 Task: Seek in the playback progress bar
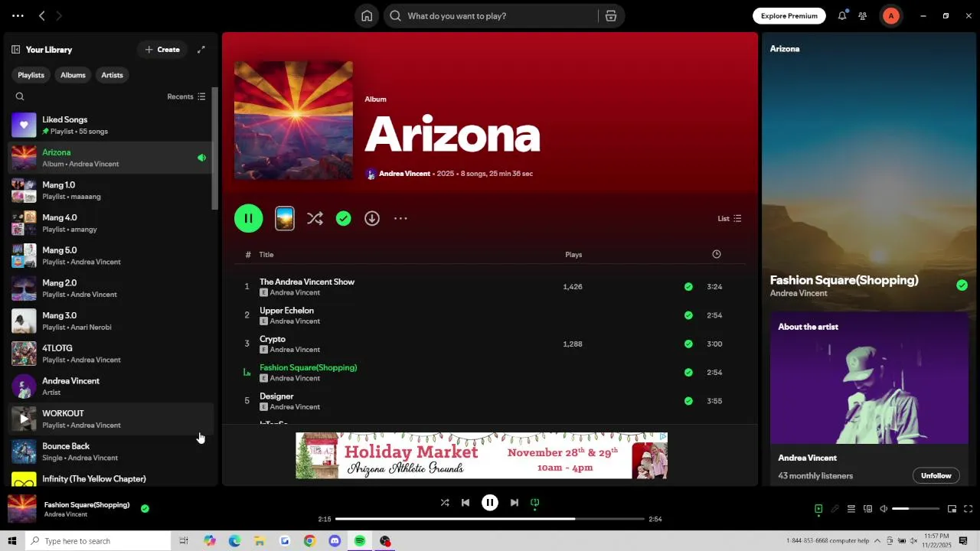[490, 519]
